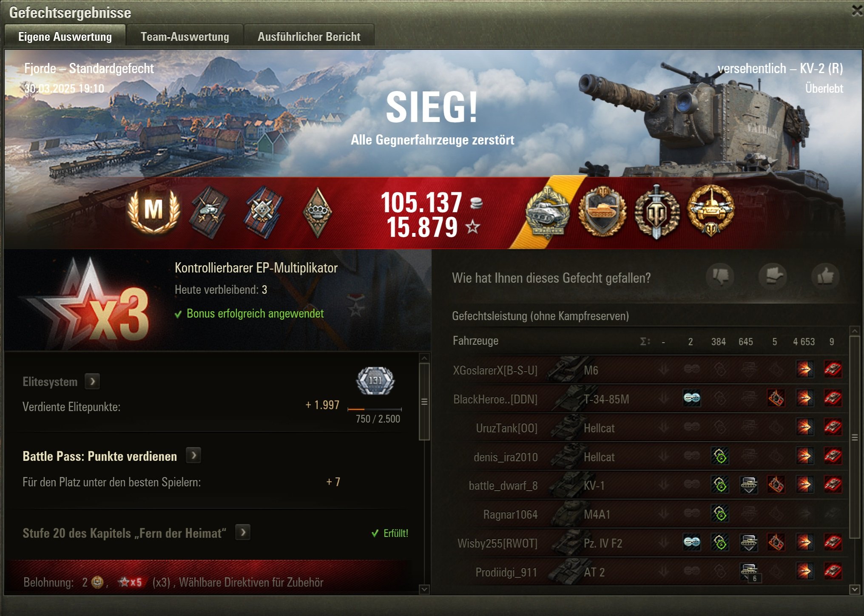Screen dimensions: 864x616
Task: Expand Stufe 20 Fern der Heimat arrow
Action: tap(243, 532)
